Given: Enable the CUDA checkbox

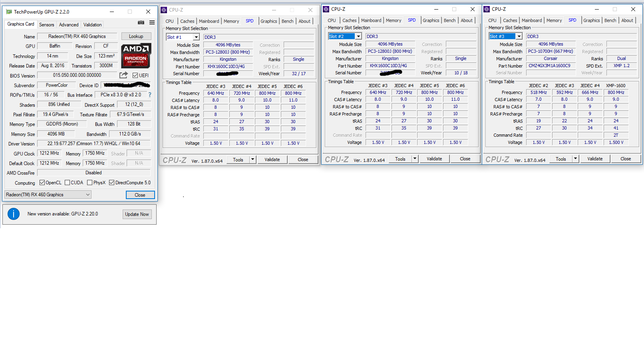Looking at the screenshot, I should tap(67, 183).
